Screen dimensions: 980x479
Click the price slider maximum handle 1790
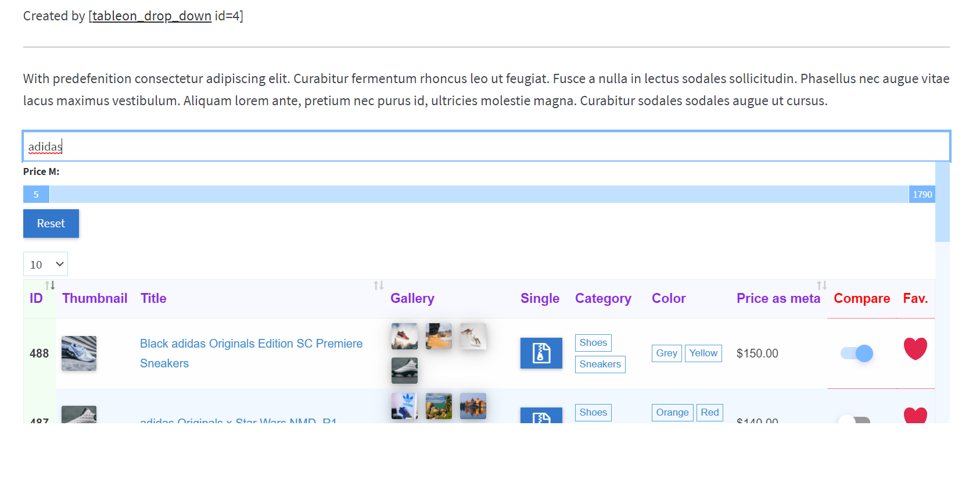coord(922,194)
